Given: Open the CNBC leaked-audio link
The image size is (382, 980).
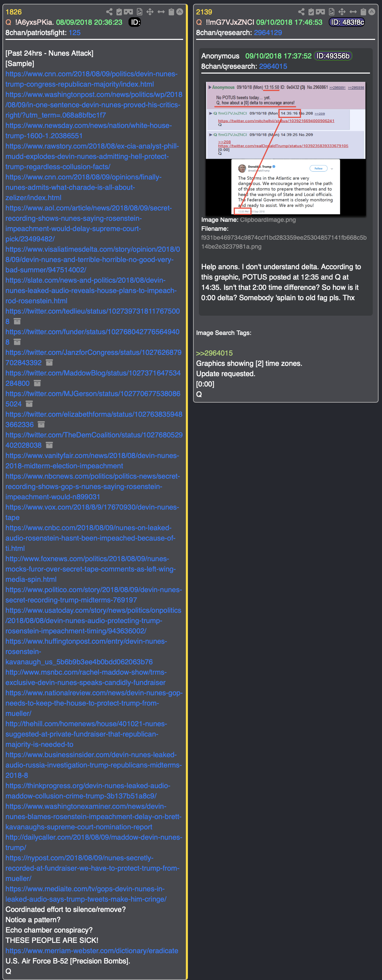Looking at the screenshot, I should pyautogui.click(x=90, y=538).
